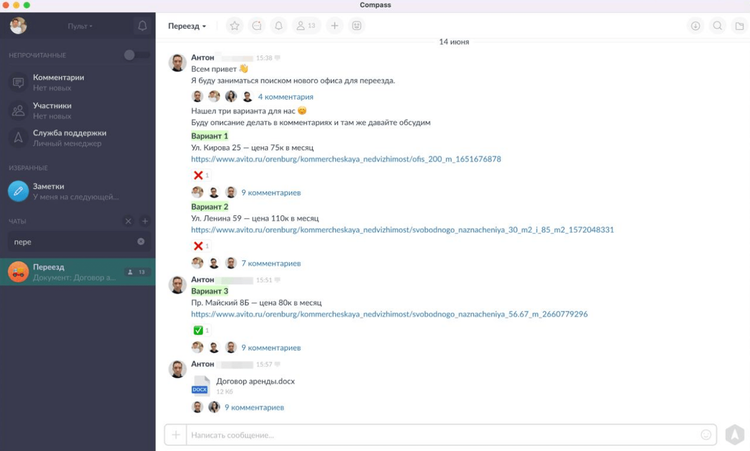Open the Пульт dropdown in sidebar

click(80, 26)
